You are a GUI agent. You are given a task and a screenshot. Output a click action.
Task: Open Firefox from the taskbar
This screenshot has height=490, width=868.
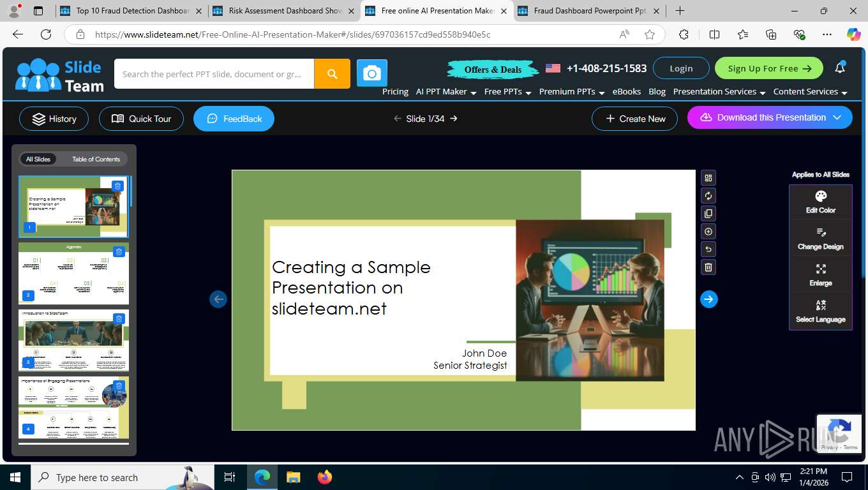tap(325, 477)
